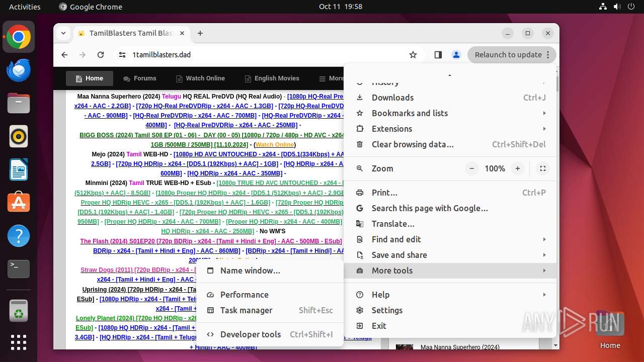Open Thunderbird mail from dock
The image size is (644, 362).
click(19, 70)
